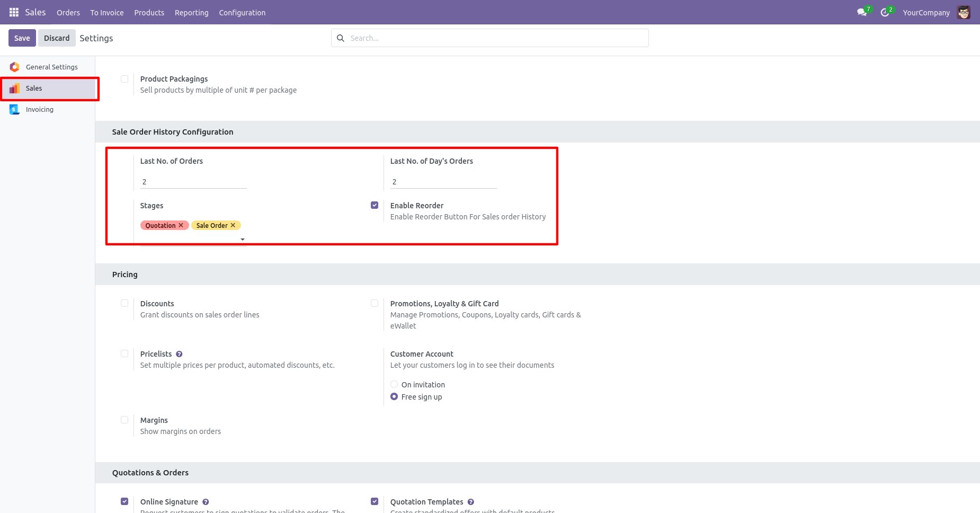Open the activities clock icon
980x513 pixels.
tap(885, 12)
